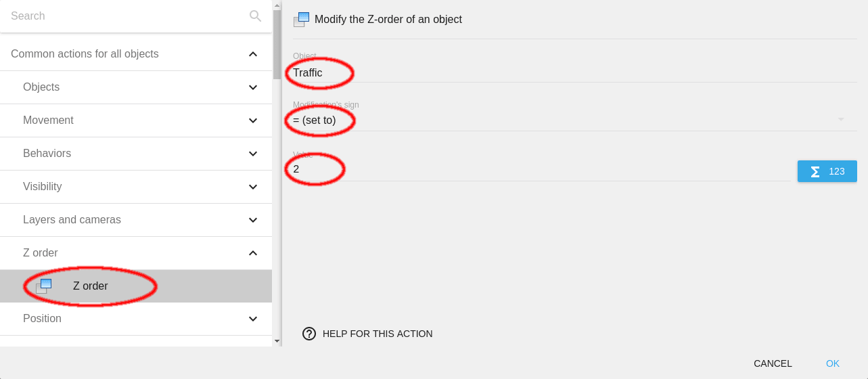Expand the Behaviors category
This screenshot has width=868, height=379.
tap(253, 154)
